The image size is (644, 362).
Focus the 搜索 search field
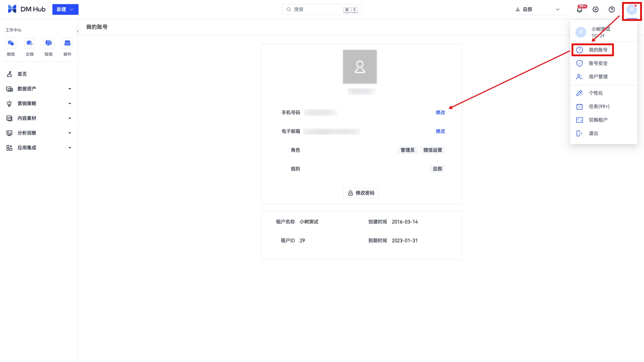[x=322, y=9]
